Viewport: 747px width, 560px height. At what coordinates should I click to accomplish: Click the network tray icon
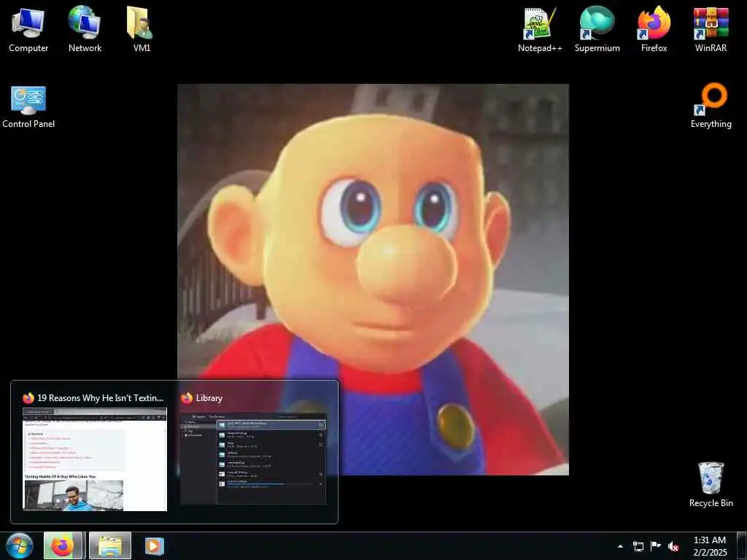pyautogui.click(x=638, y=546)
